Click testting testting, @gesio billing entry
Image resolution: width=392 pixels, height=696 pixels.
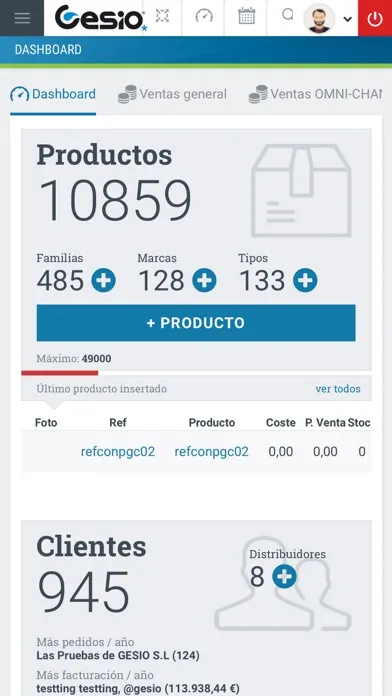[x=138, y=688]
